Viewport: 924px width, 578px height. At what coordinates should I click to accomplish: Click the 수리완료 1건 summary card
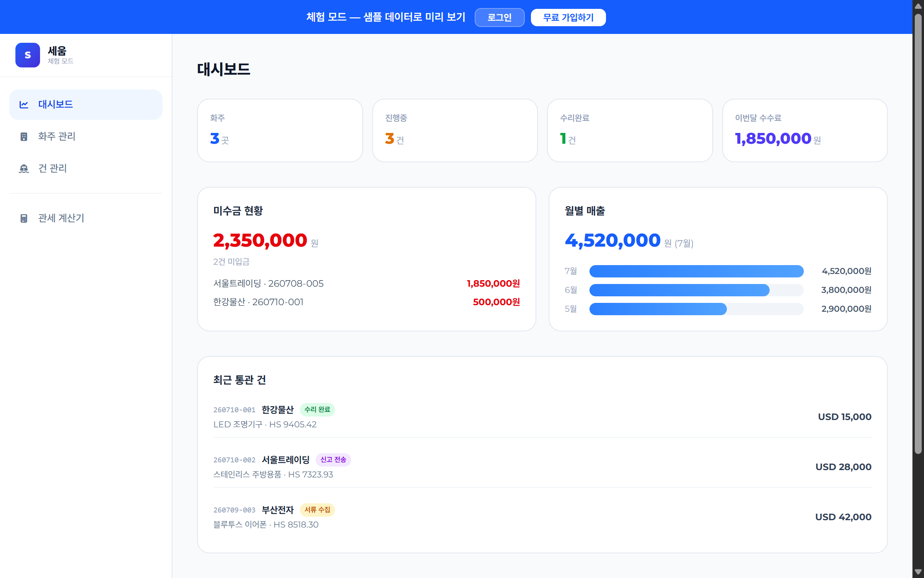(x=630, y=130)
